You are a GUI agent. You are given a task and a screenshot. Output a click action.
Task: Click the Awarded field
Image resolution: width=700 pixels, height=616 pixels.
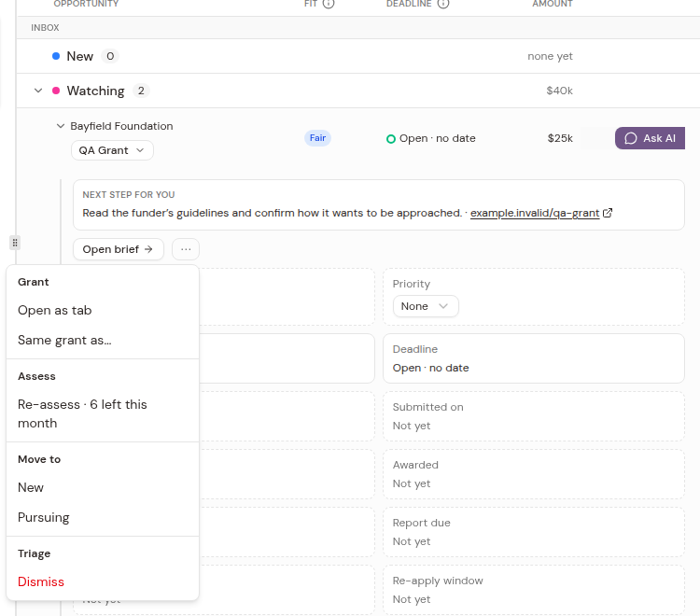pos(534,474)
